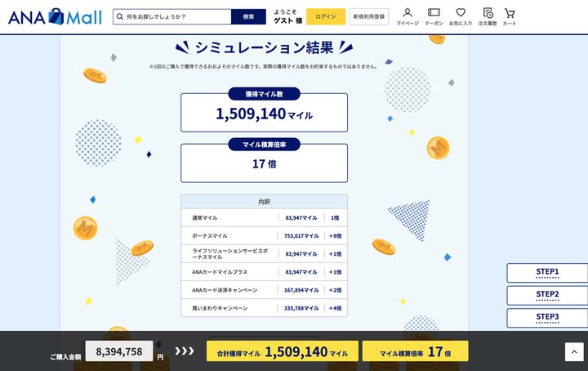Click the 獲得マイル数 pill label

264,94
